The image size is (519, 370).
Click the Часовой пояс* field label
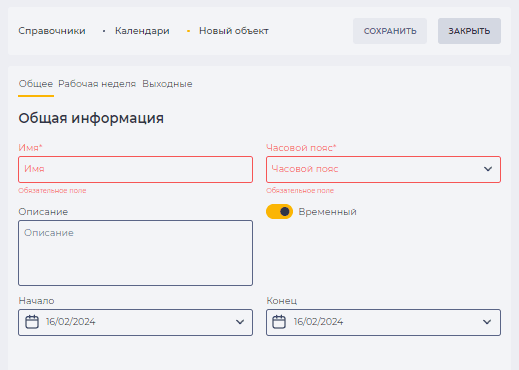coord(301,148)
